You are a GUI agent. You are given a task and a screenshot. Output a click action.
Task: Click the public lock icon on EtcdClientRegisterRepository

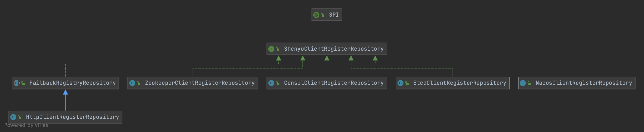pyautogui.click(x=407, y=83)
